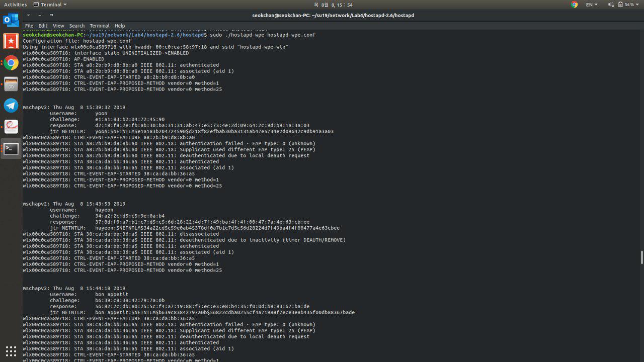Open the Help menu
The height and width of the screenshot is (362, 644).
120,26
